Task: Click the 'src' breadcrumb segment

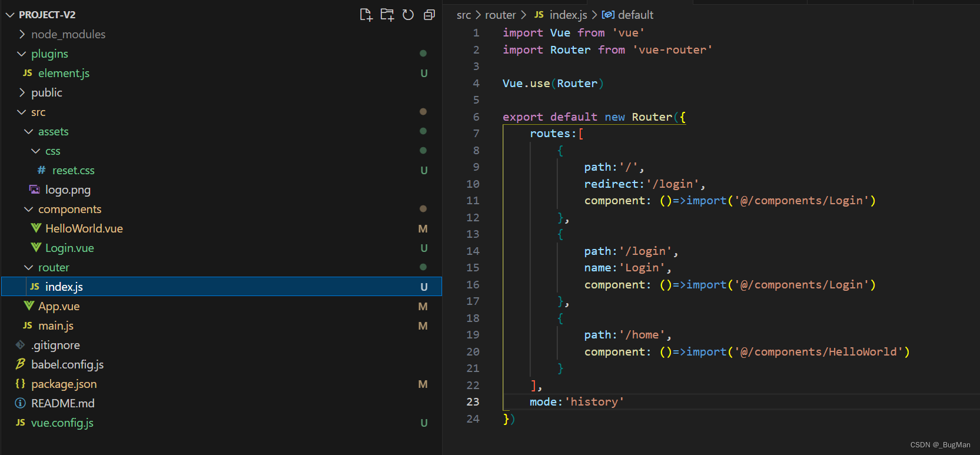Action: pyautogui.click(x=464, y=15)
